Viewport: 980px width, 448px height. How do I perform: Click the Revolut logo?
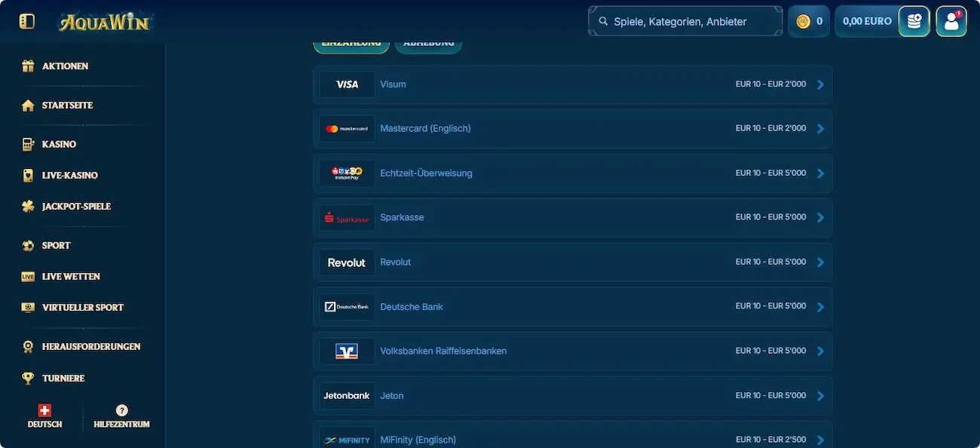coord(347,262)
